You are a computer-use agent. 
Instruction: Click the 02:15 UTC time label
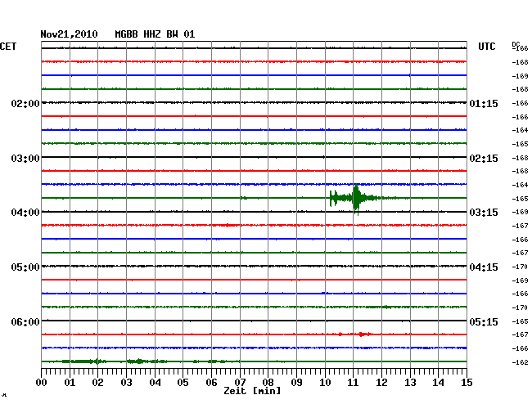(484, 159)
